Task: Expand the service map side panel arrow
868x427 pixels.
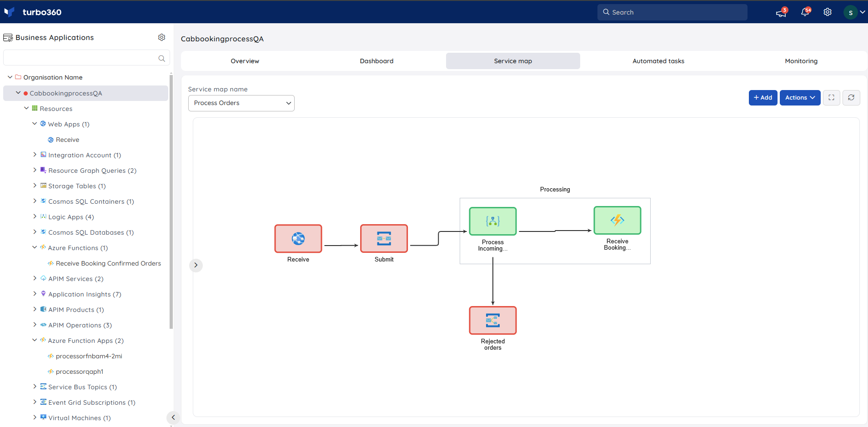Action: click(x=196, y=265)
